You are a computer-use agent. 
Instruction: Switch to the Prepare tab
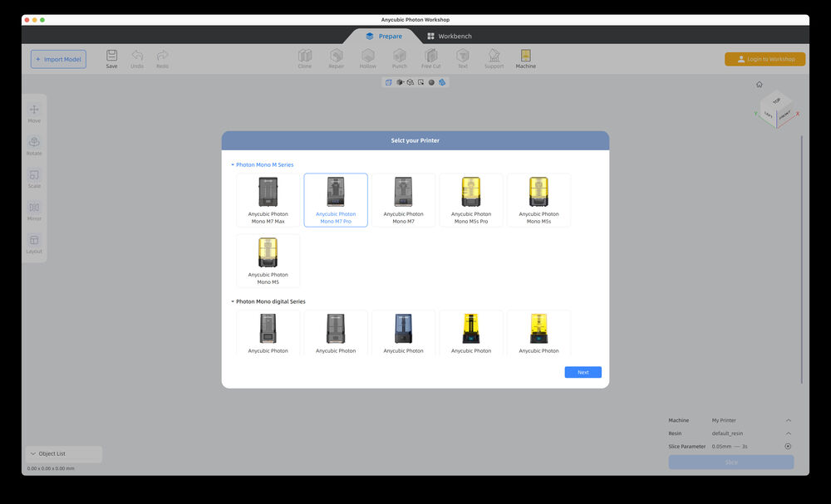pyautogui.click(x=384, y=36)
